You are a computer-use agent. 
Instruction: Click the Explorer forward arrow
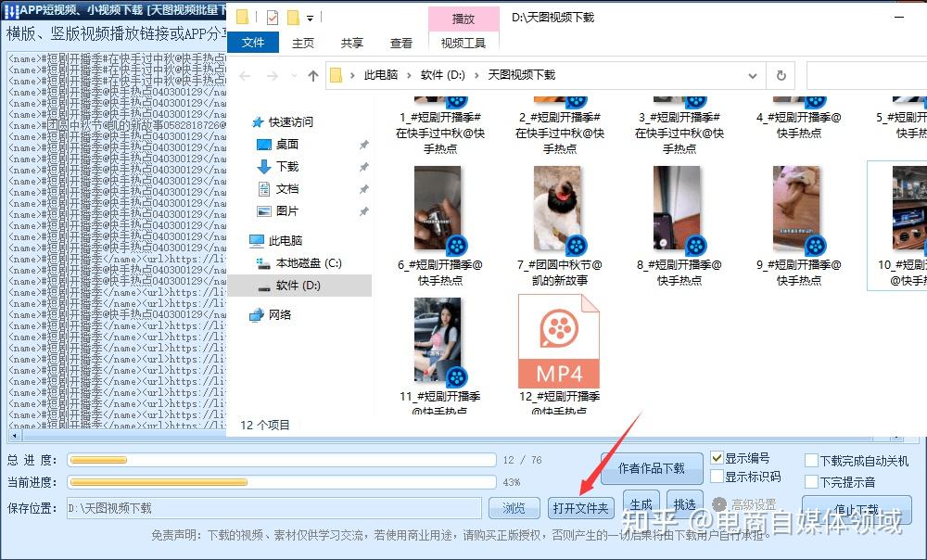272,76
